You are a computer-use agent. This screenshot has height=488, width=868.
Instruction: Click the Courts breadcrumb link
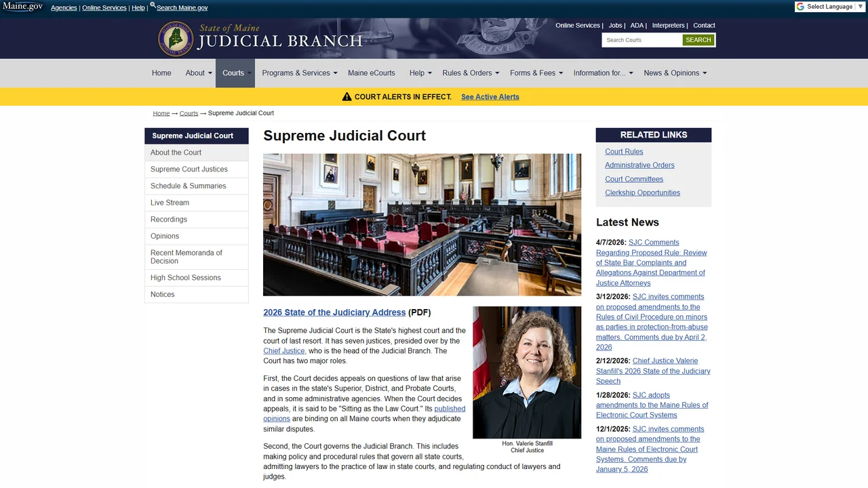[x=189, y=113]
